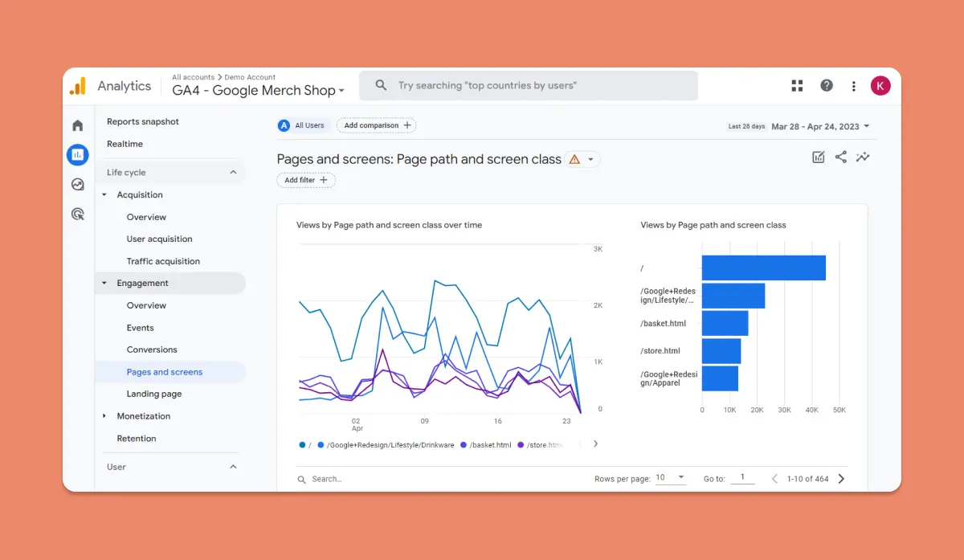This screenshot has width=964, height=560.
Task: Click 'Last 28 days' label
Action: [x=746, y=126]
